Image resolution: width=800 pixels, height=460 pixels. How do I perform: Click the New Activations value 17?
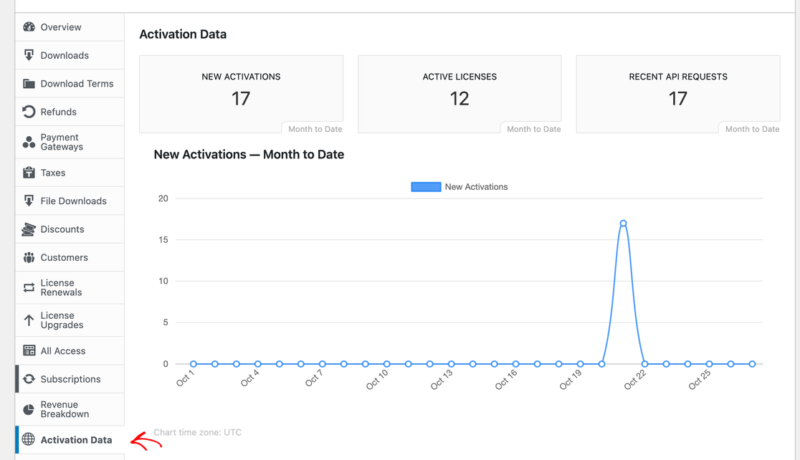click(x=241, y=98)
